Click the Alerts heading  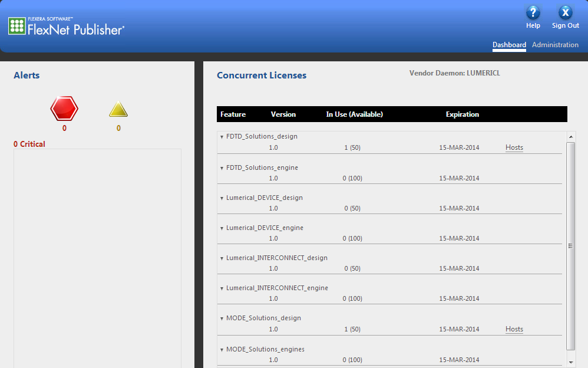tap(27, 75)
